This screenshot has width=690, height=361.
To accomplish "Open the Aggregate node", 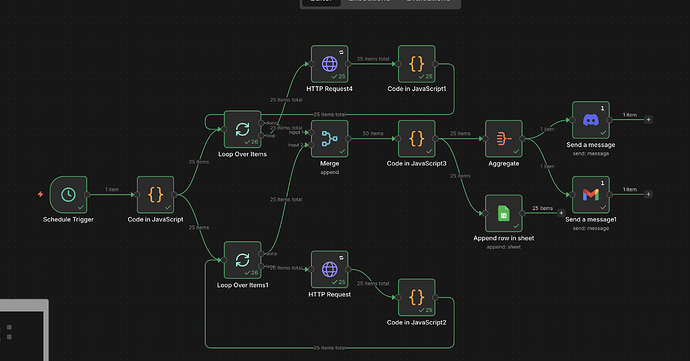I will coord(504,139).
